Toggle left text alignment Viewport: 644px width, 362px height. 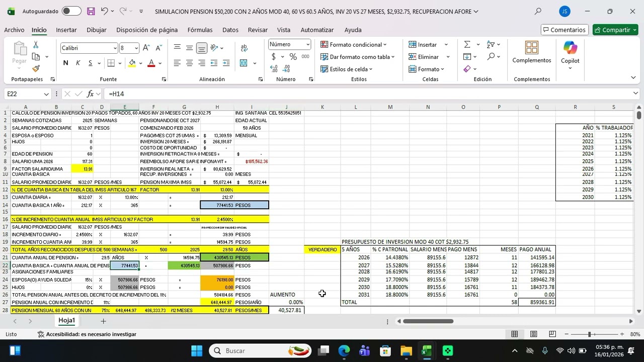point(177,63)
